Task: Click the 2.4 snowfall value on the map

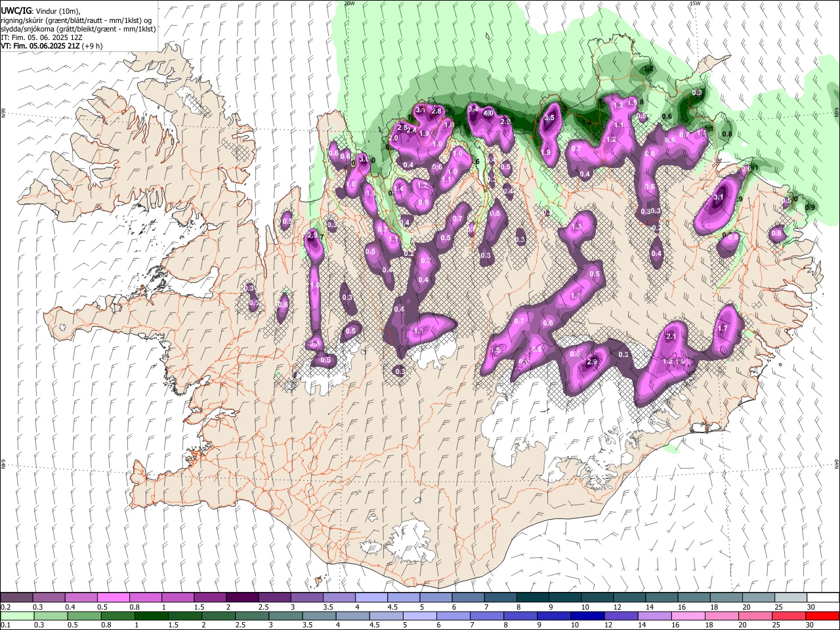Action: [x=411, y=131]
